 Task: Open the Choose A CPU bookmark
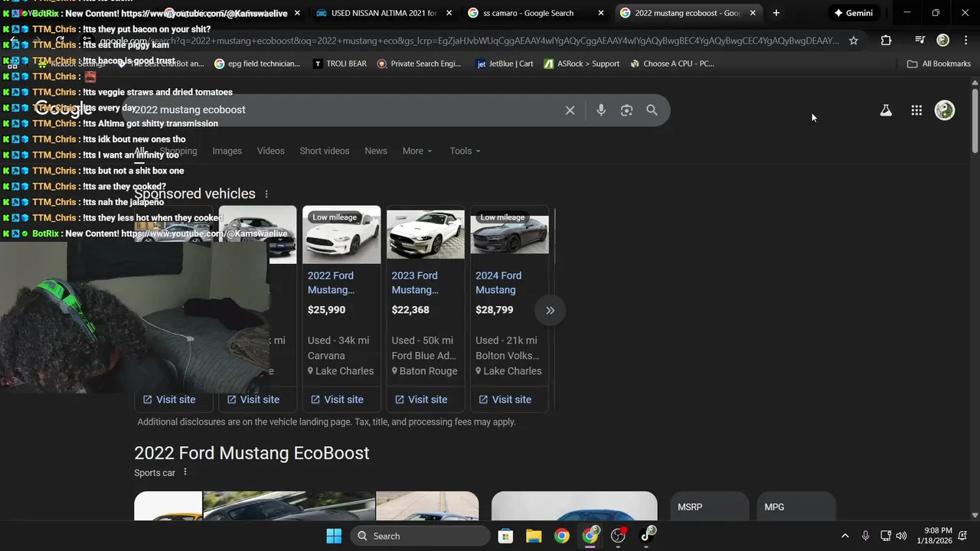click(672, 64)
